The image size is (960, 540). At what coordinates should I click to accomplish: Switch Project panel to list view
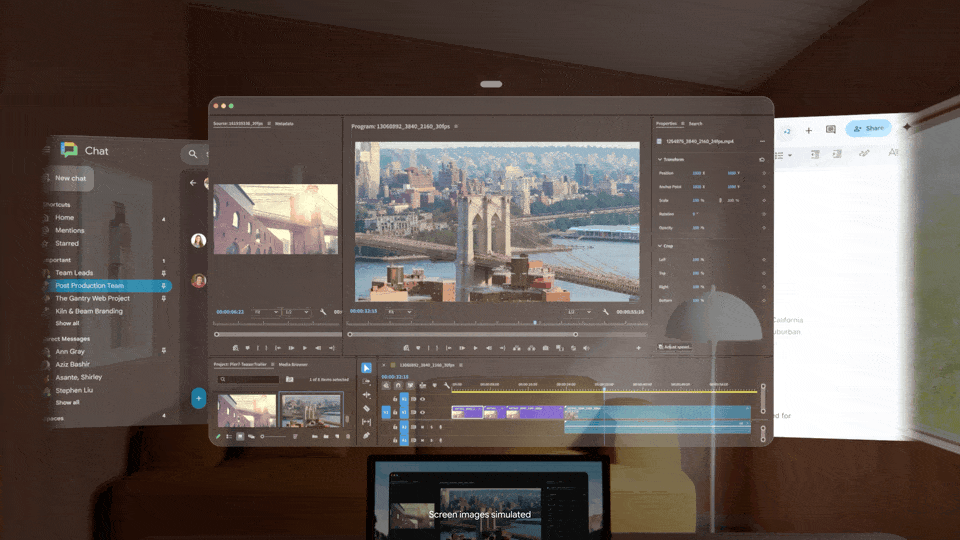(229, 437)
